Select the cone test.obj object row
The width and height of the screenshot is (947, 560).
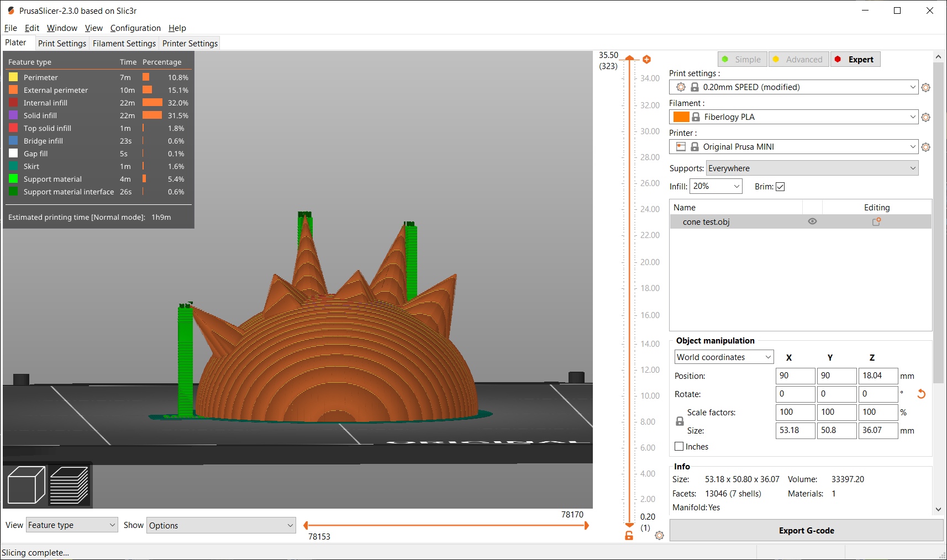801,221
